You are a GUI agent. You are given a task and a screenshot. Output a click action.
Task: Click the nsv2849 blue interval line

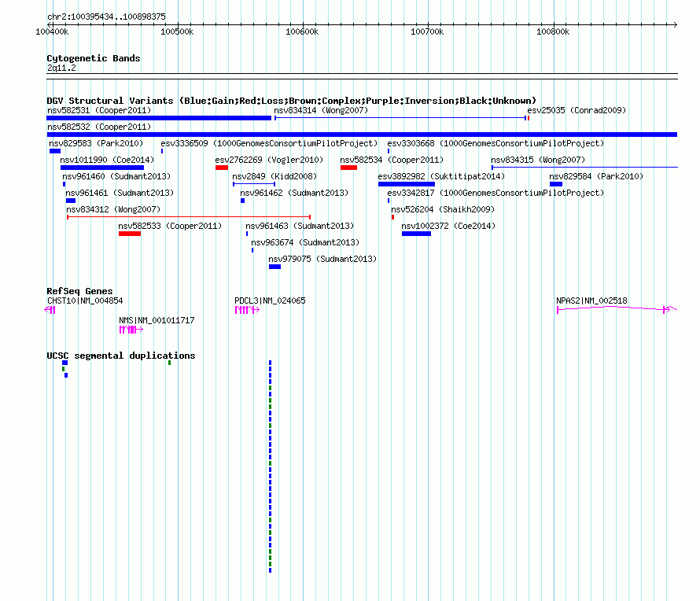click(x=254, y=184)
